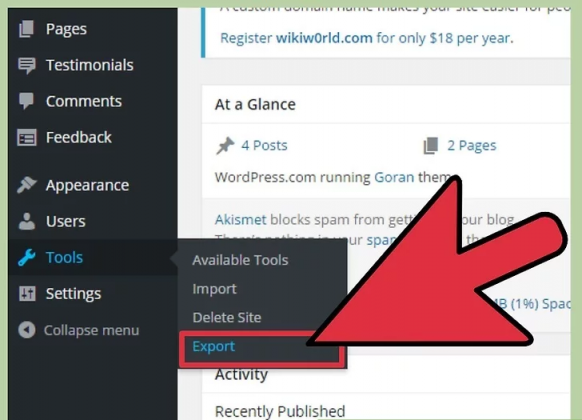
Task: Click the Comments bubble icon
Action: coord(26,101)
